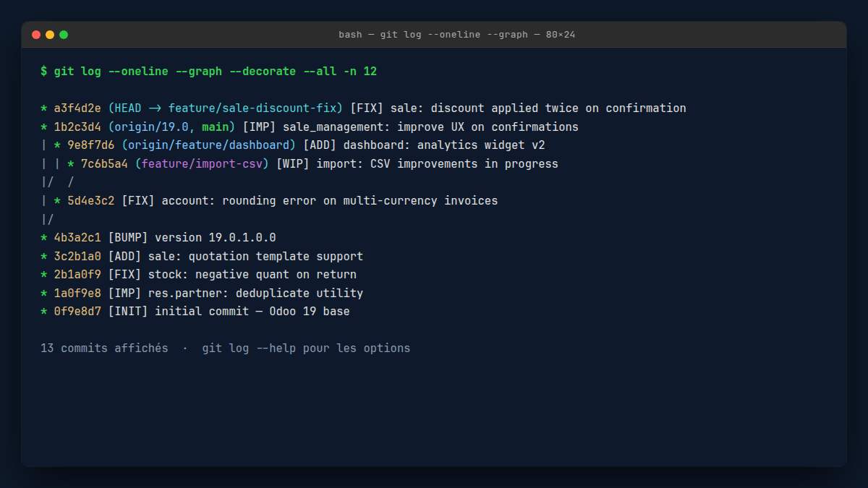This screenshot has height=488, width=868.
Task: Click the [WIP] tag on the import commit
Action: click(x=293, y=164)
